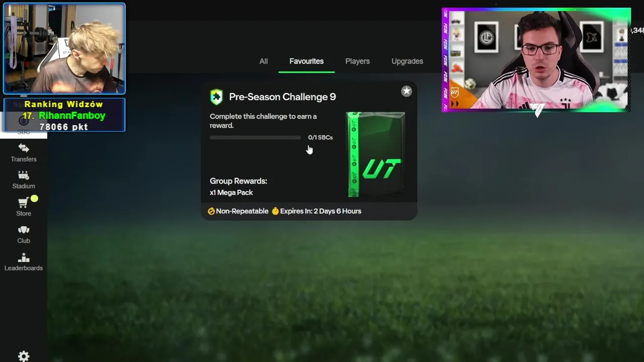The height and width of the screenshot is (362, 644).
Task: Click the Group Rewards heading
Action: (238, 181)
